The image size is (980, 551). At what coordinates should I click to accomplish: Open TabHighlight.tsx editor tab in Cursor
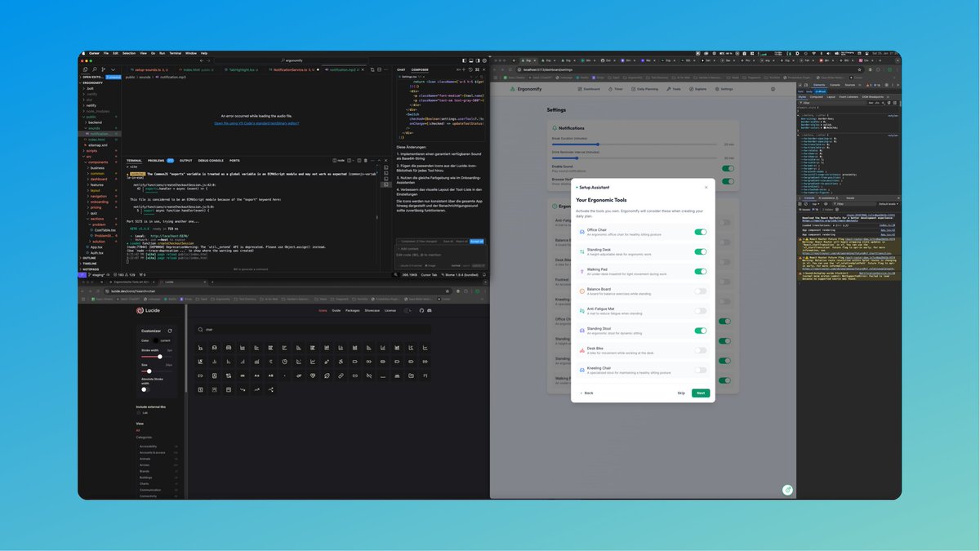(242, 69)
